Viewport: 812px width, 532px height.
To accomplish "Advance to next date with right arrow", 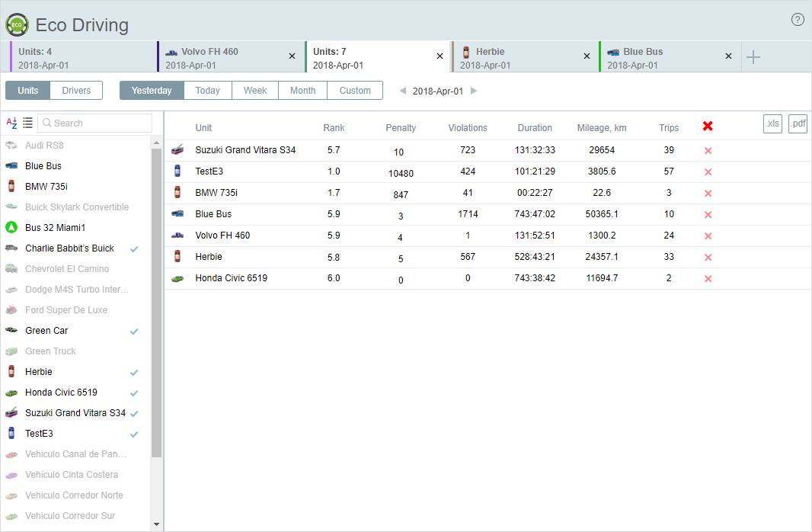I will click(x=473, y=91).
